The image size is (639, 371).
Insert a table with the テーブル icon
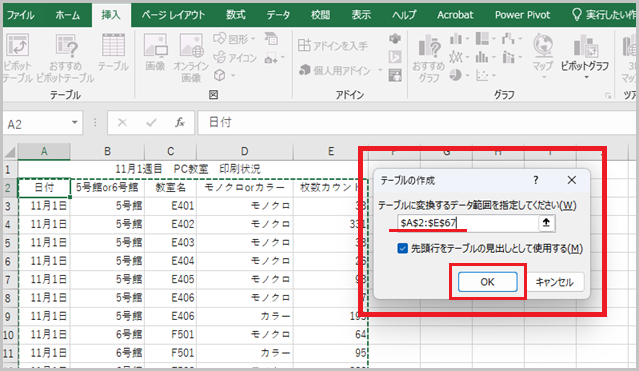tap(113, 52)
